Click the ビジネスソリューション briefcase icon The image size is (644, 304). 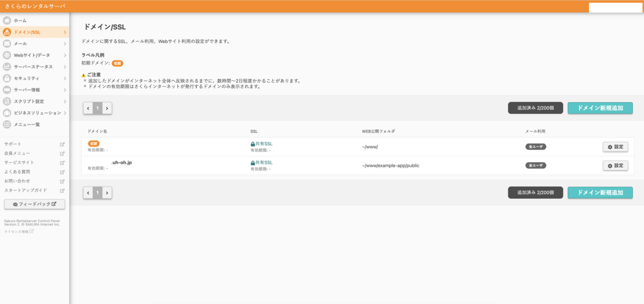click(x=7, y=113)
